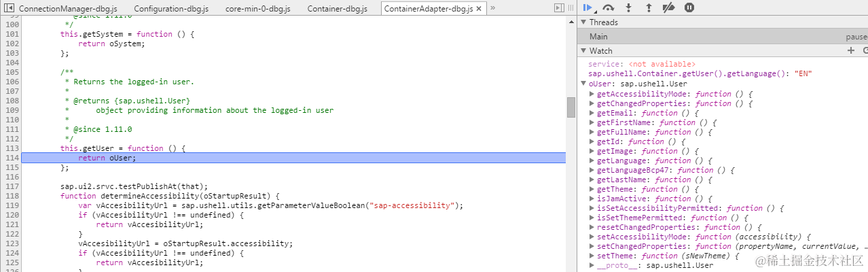
Task: Click 'sap.ui2.srvc.testPublishAt(that);' code line
Action: click(134, 186)
